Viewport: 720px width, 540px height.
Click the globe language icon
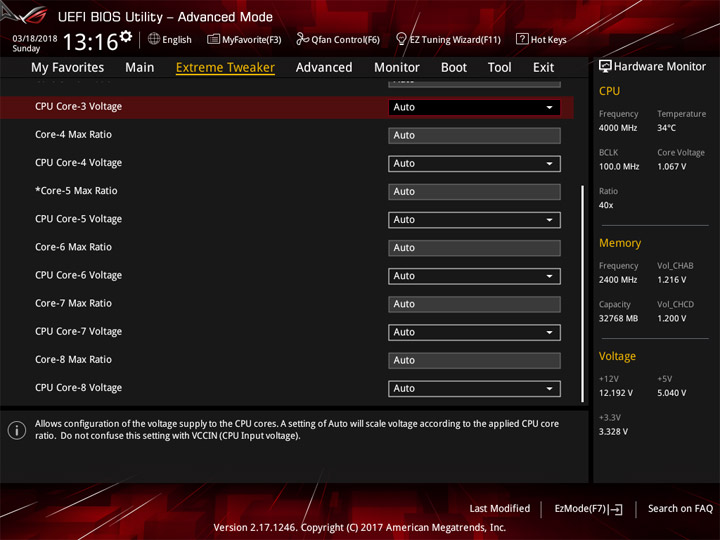tap(154, 39)
